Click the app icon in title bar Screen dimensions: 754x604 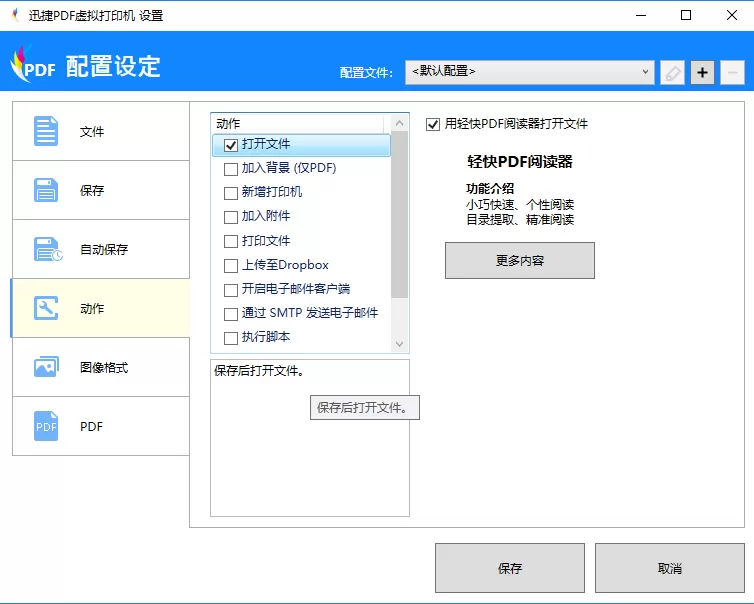click(16, 15)
